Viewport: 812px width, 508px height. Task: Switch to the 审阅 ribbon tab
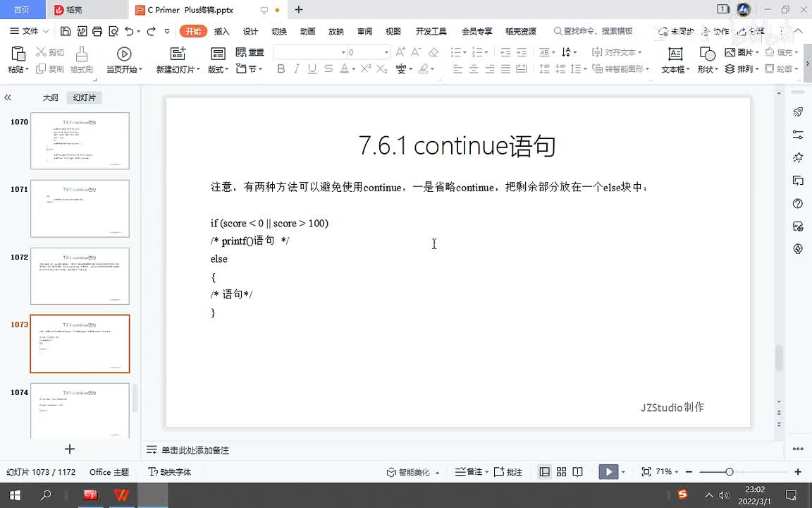coord(364,31)
